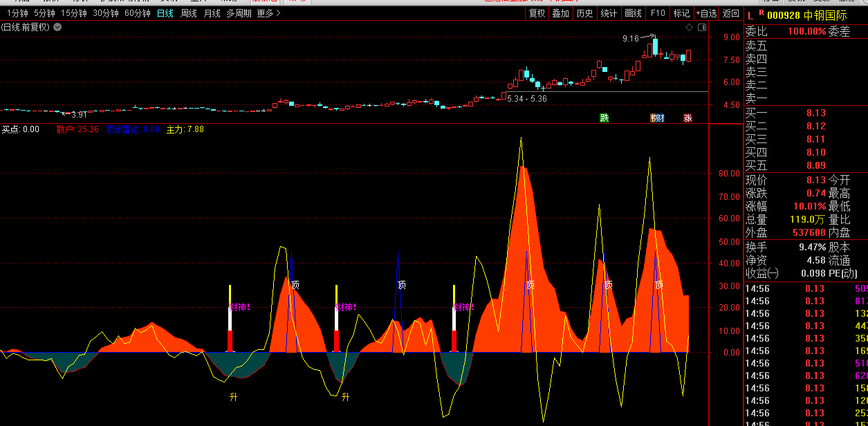Click the red L icon beside stock code
The image size is (868, 426).
[750, 15]
